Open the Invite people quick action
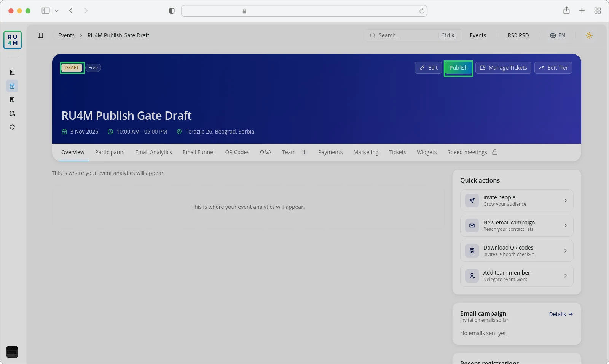 pyautogui.click(x=517, y=200)
